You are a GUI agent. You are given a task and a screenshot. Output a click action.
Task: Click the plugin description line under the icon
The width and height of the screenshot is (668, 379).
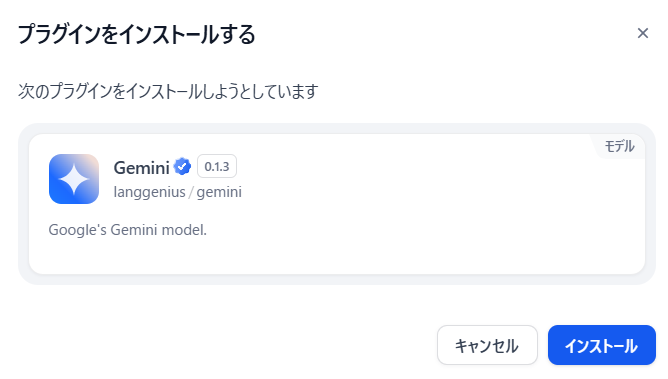(x=127, y=230)
